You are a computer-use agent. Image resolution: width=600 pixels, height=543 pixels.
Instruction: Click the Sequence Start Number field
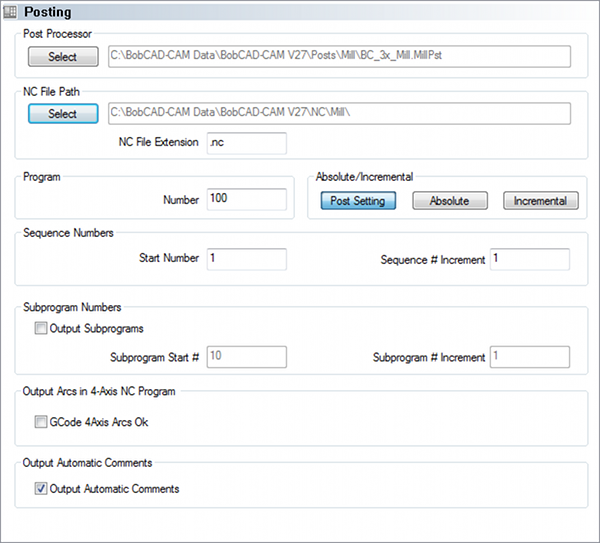[246, 259]
